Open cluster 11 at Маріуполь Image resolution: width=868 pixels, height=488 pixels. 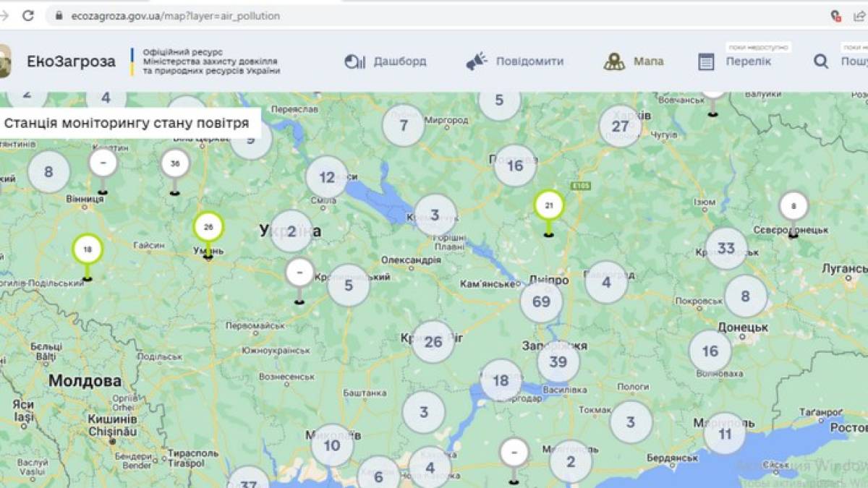[x=725, y=434]
